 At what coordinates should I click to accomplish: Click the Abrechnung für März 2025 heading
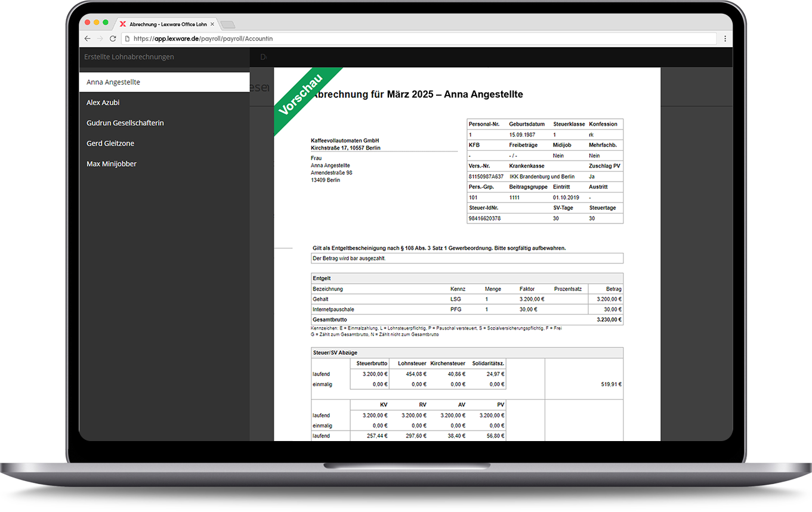[418, 95]
